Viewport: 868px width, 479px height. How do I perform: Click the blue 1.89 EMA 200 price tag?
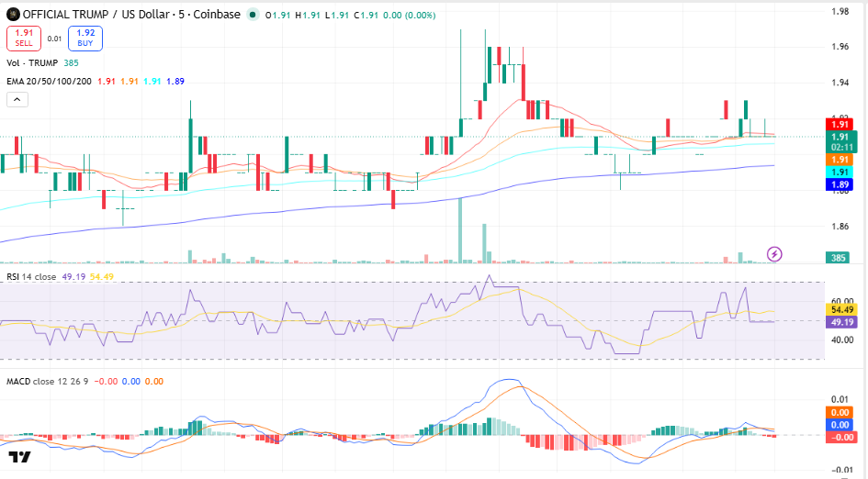tap(840, 184)
